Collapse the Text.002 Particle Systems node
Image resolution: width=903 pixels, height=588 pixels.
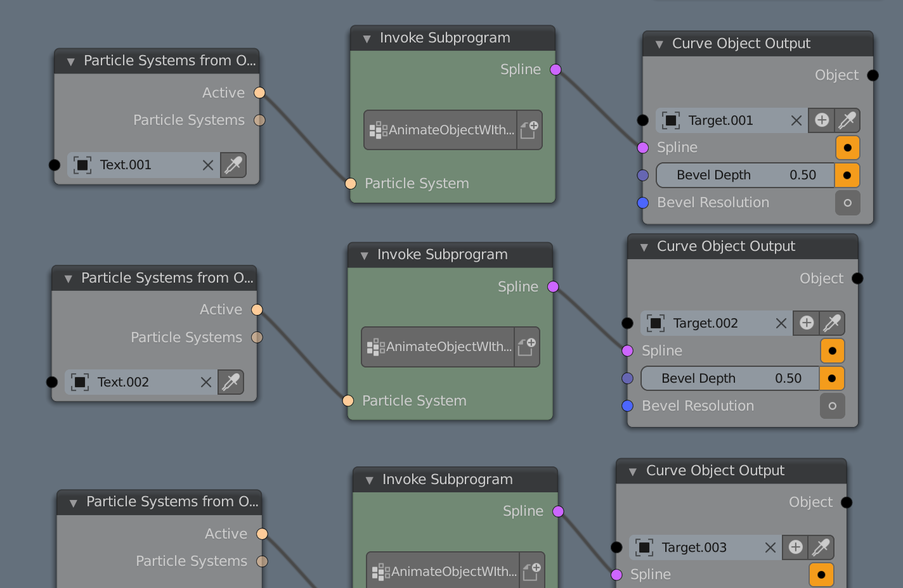(x=68, y=279)
